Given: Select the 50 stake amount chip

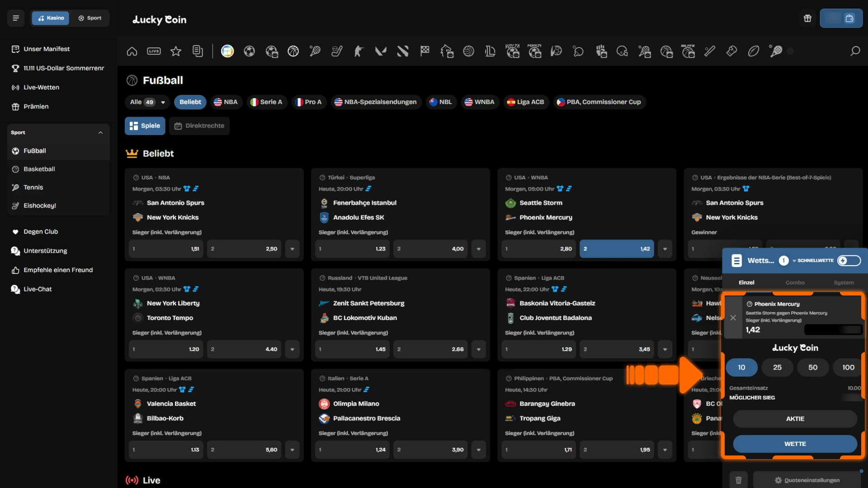Looking at the screenshot, I should click(812, 367).
